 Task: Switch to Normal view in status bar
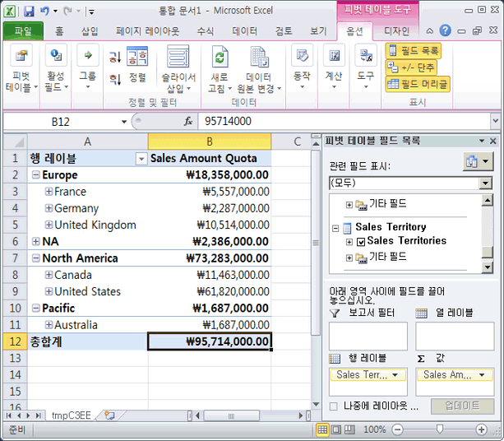click(322, 429)
